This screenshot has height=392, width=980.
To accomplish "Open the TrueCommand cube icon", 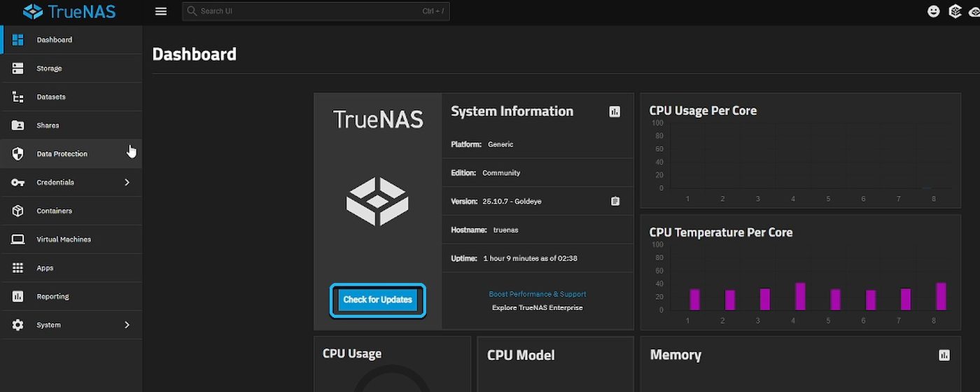I will 955,11.
